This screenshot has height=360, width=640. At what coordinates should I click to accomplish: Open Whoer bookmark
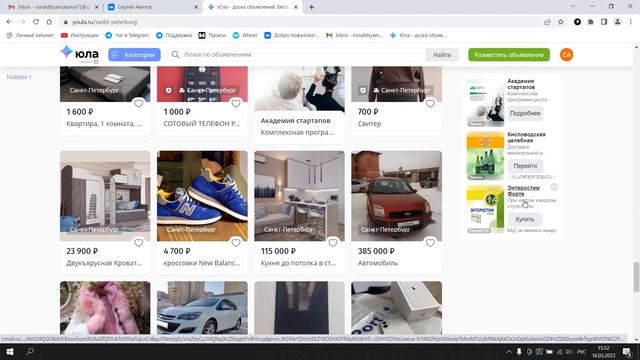[245, 36]
